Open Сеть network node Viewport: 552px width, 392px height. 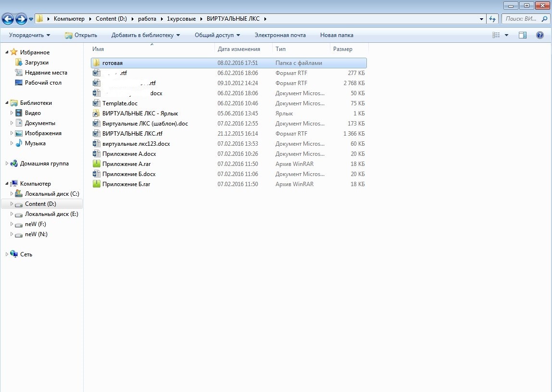tap(26, 254)
